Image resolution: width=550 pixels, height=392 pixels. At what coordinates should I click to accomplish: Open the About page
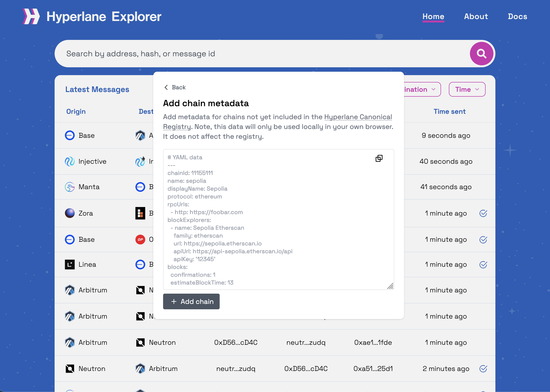click(x=476, y=16)
